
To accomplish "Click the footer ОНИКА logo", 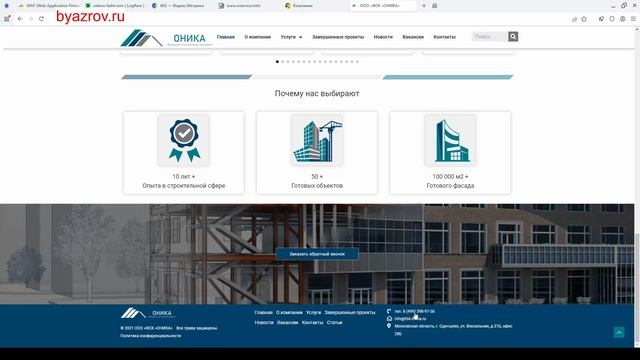I will 148,313.
